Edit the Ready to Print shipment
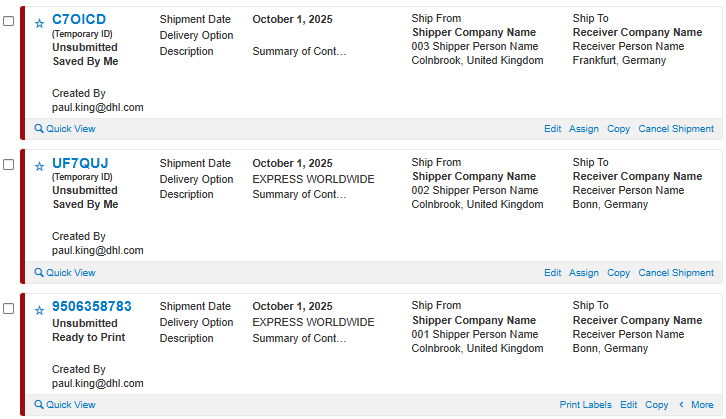Screen dimensions: 726x419 tap(628, 405)
